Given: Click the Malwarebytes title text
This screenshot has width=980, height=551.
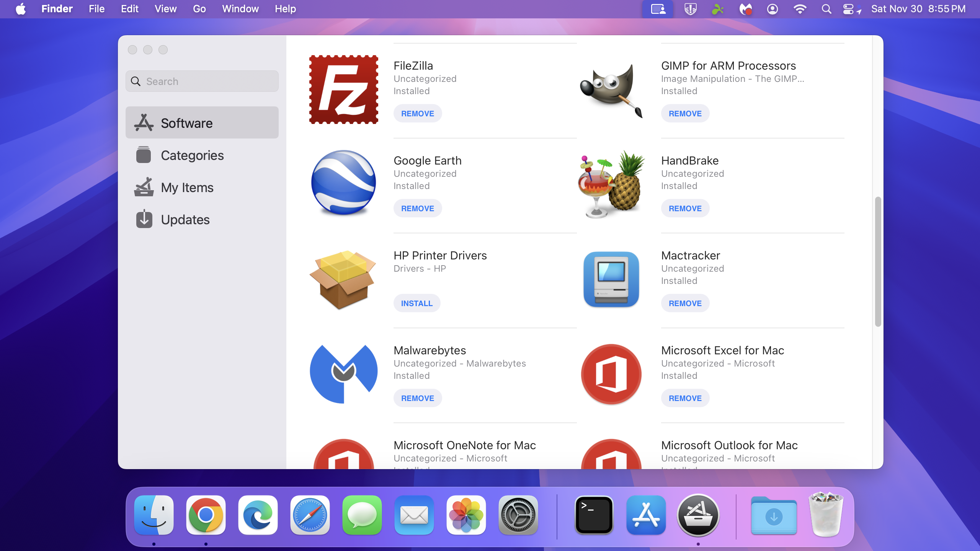Looking at the screenshot, I should [x=430, y=350].
